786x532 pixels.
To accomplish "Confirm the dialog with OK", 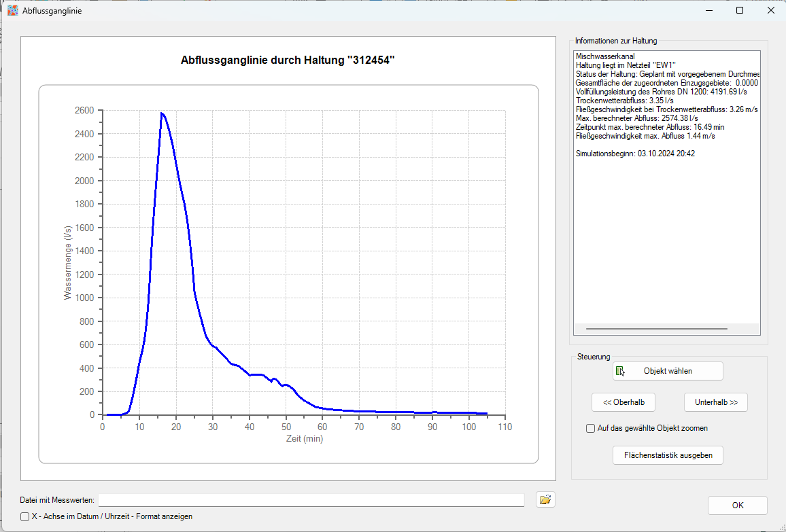I will (x=737, y=506).
